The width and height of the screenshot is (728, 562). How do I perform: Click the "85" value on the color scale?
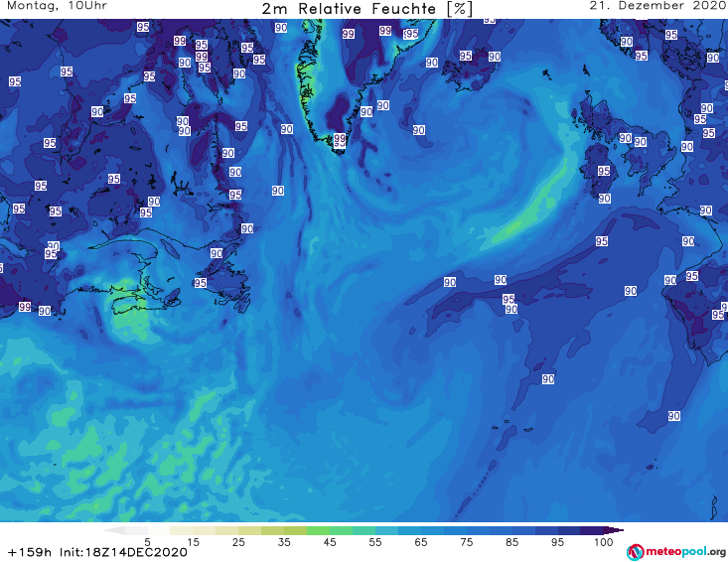[511, 542]
